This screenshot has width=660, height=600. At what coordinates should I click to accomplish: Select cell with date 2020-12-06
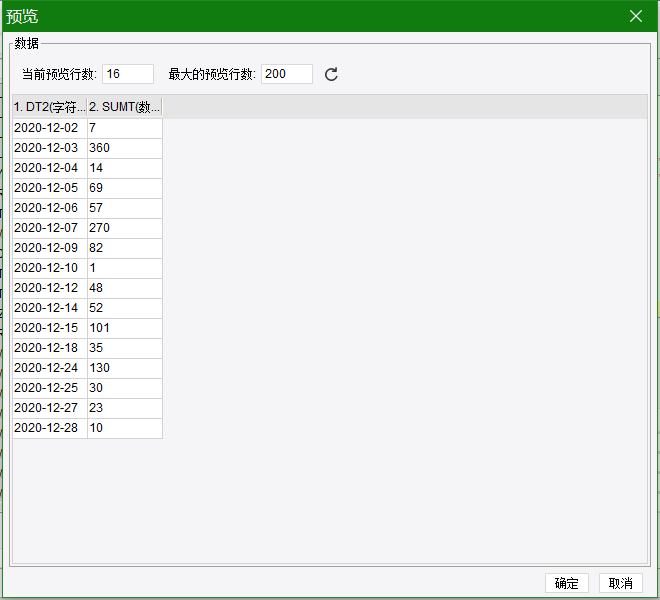50,208
